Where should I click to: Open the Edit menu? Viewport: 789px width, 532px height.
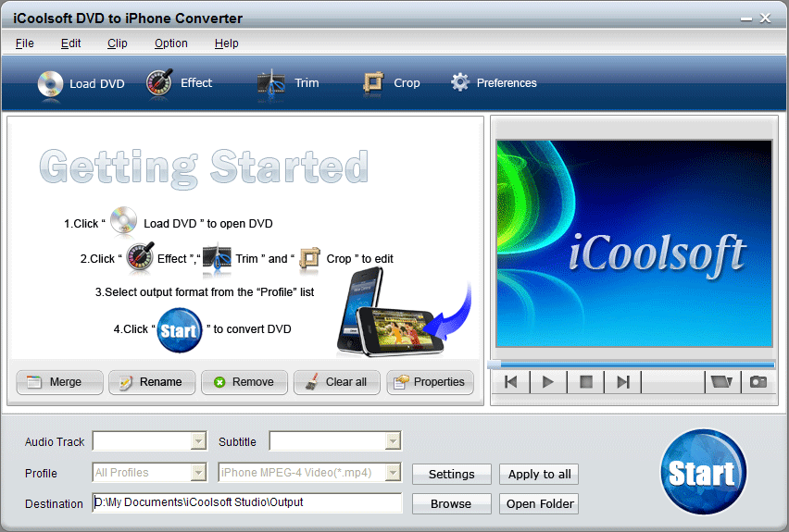pyautogui.click(x=71, y=43)
